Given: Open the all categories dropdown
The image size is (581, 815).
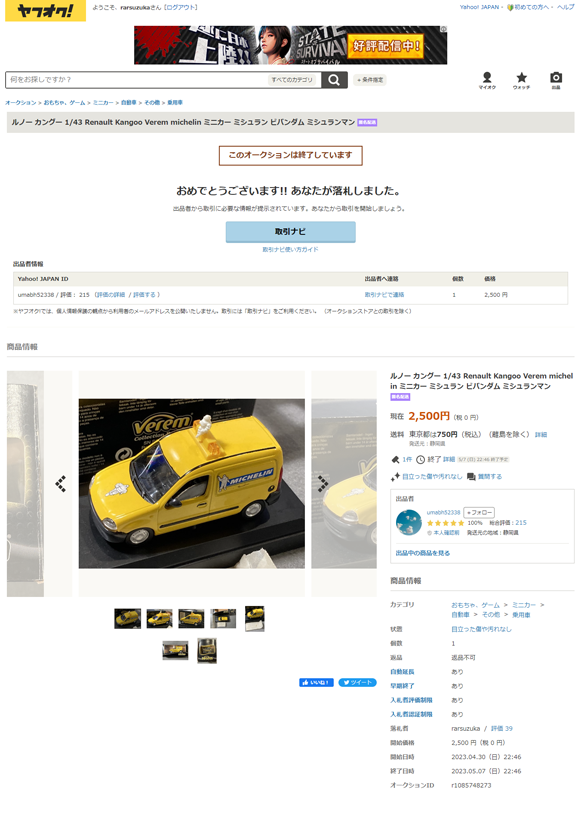Looking at the screenshot, I should tap(292, 80).
